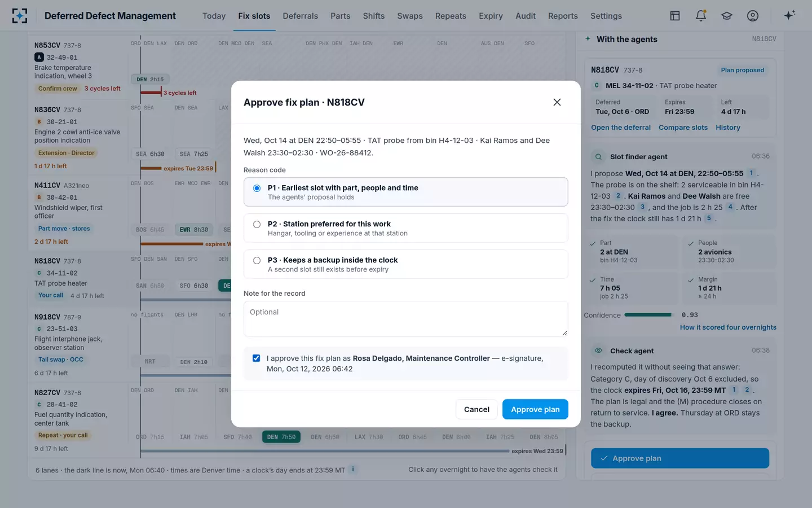This screenshot has height=508, width=812.
Task: Click the sparkle assistant icon
Action: 789,15
